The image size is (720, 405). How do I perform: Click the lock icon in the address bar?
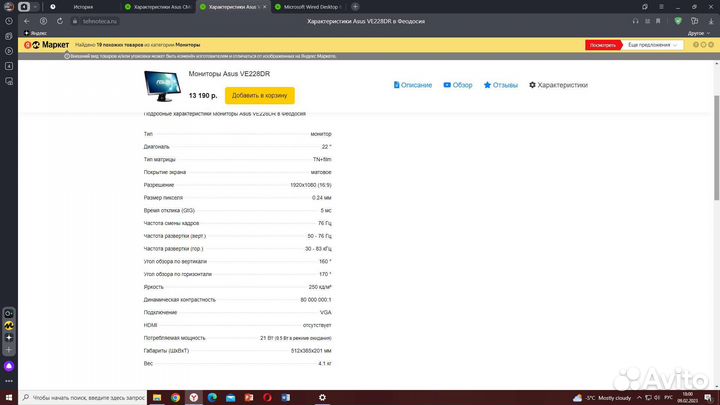pyautogui.click(x=75, y=21)
